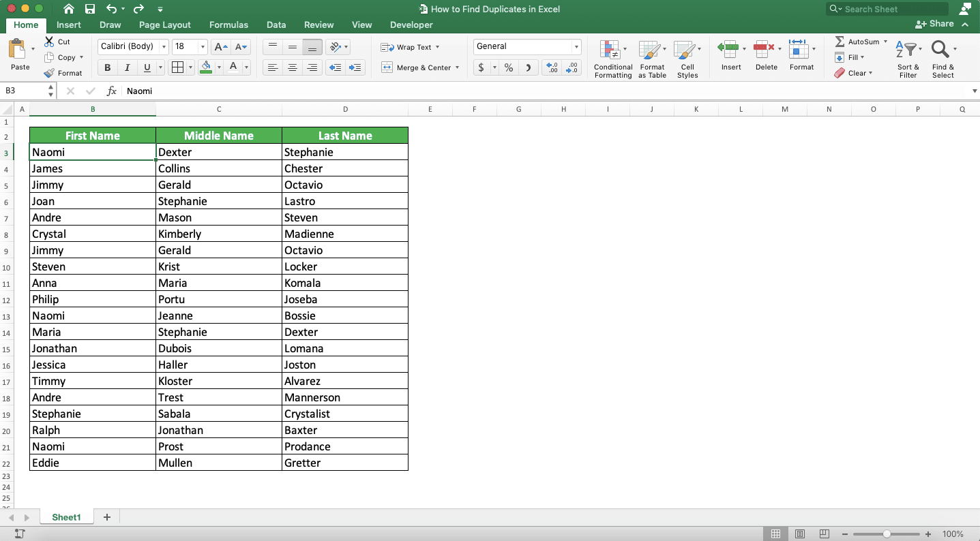Open the number format dropdown showing General
Viewport: 980px width, 541px height.
525,46
